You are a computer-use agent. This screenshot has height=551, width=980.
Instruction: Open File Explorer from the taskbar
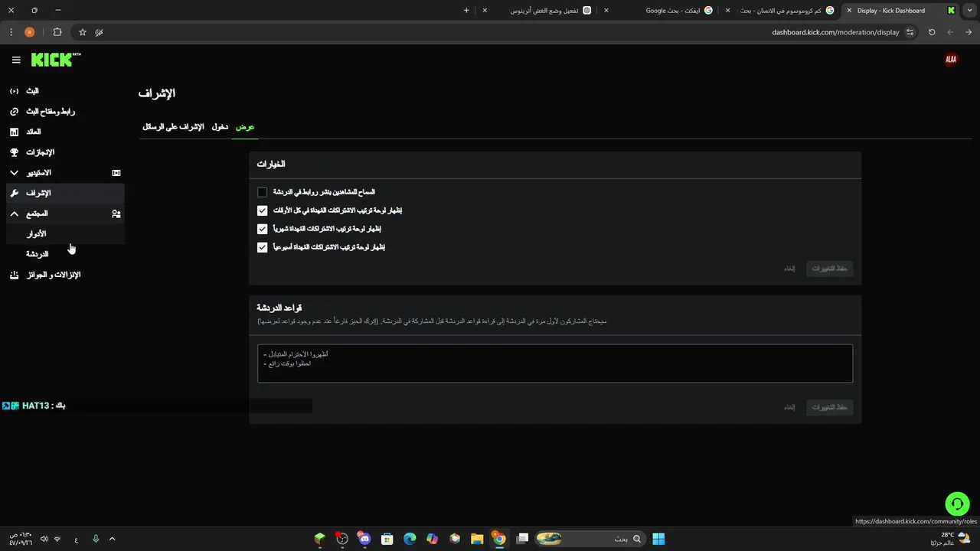pyautogui.click(x=476, y=539)
